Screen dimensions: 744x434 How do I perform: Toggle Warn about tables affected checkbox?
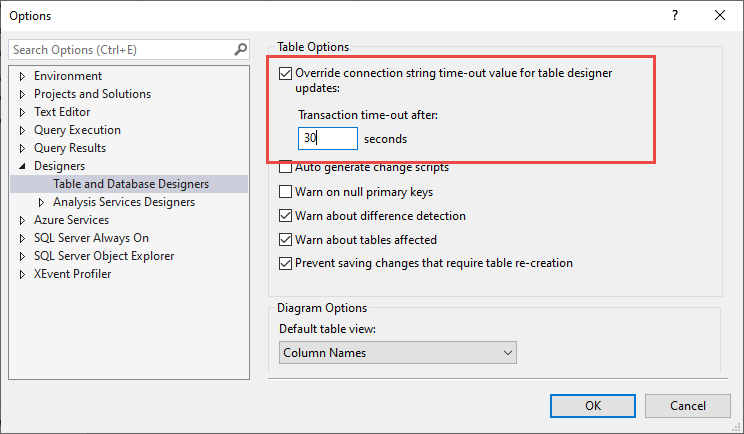[x=287, y=240]
